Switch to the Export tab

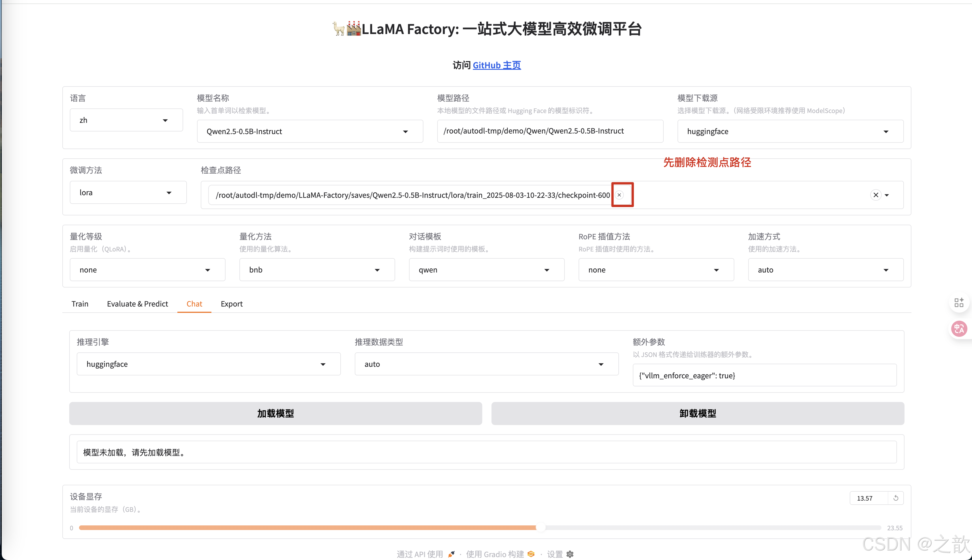click(x=232, y=304)
